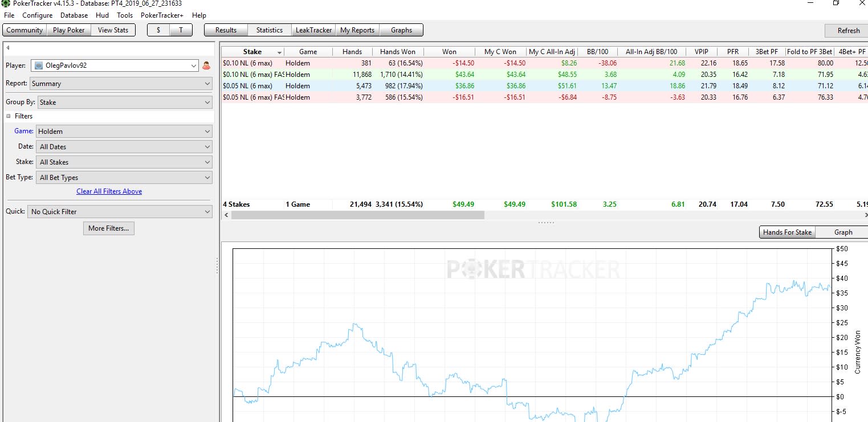Collapse the sidebar with the small left arrow
The width and height of the screenshot is (868, 422).
(x=8, y=48)
